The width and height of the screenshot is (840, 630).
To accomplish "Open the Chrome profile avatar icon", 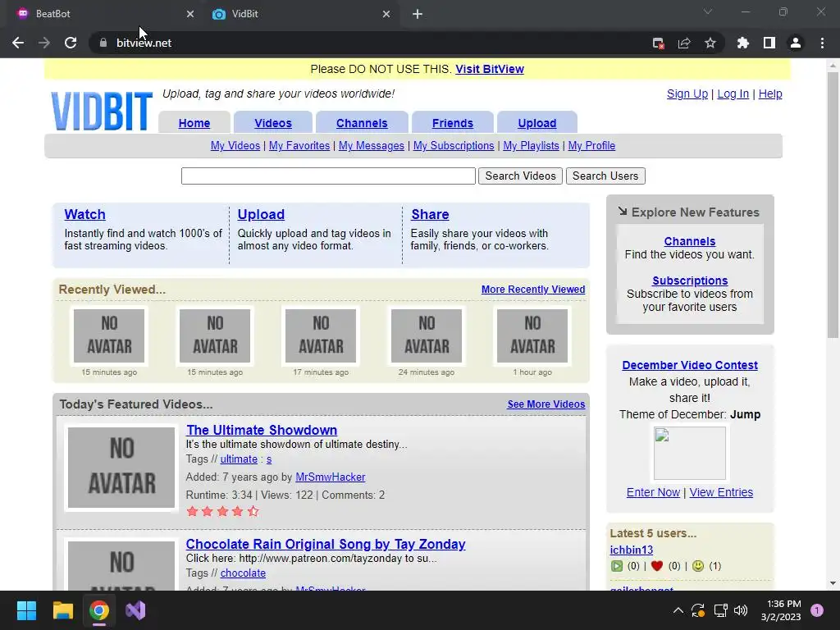I will [796, 43].
